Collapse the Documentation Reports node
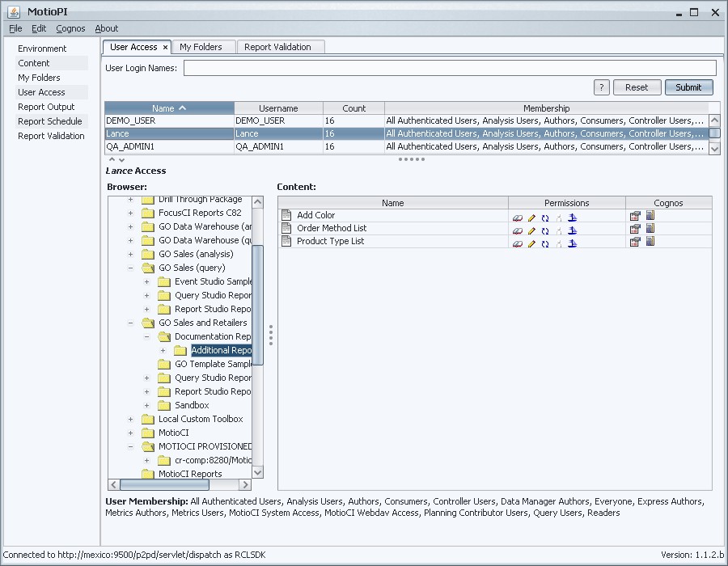The width and height of the screenshot is (728, 566). coord(146,336)
